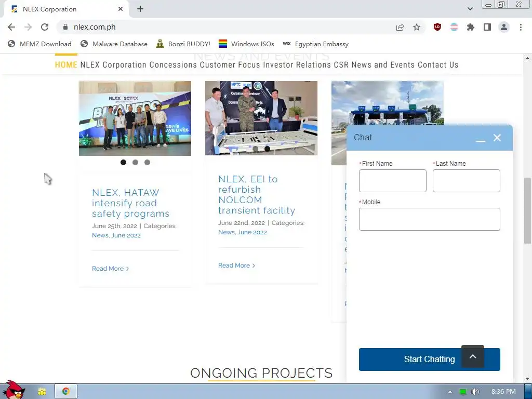The height and width of the screenshot is (399, 532).
Task: Open the volume speaker tray icon
Action: click(475, 392)
